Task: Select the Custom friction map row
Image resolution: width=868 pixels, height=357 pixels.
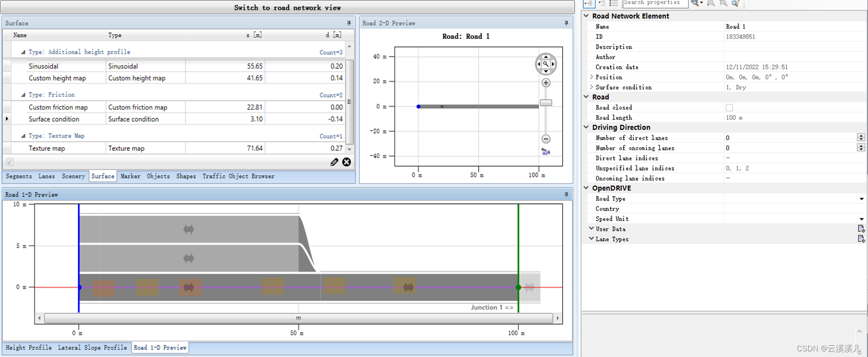Action: (x=178, y=107)
